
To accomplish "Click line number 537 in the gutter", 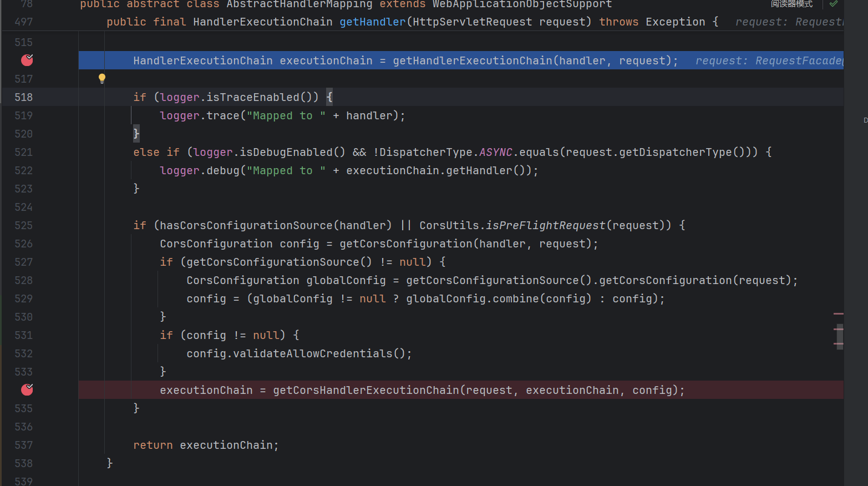I will 23,445.
